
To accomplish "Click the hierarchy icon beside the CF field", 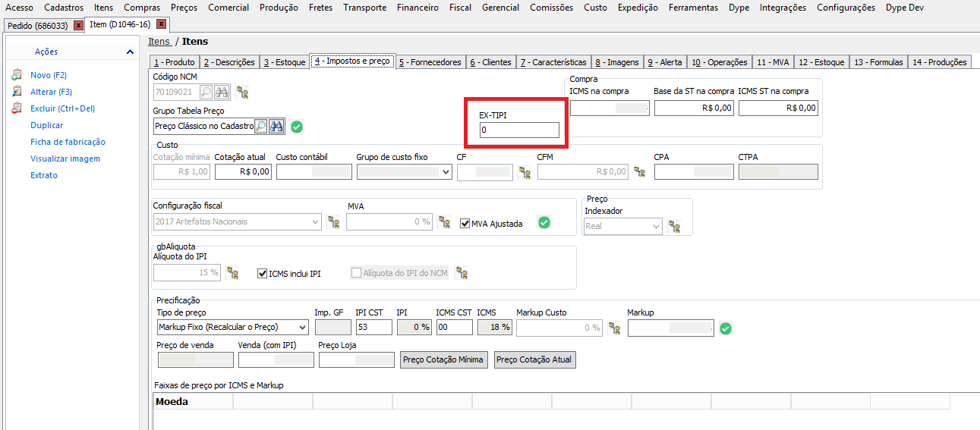I will point(525,172).
